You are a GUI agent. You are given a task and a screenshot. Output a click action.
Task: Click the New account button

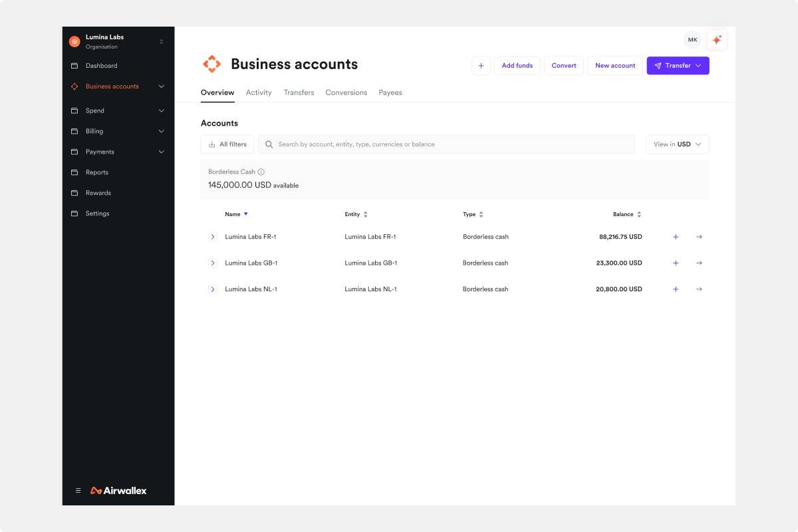click(x=615, y=66)
